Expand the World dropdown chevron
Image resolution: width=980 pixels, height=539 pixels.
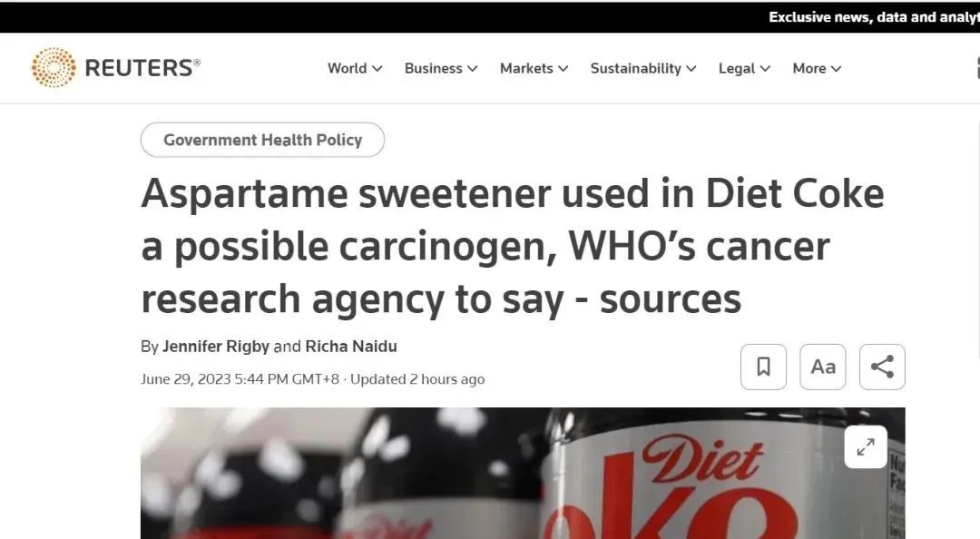pyautogui.click(x=377, y=69)
